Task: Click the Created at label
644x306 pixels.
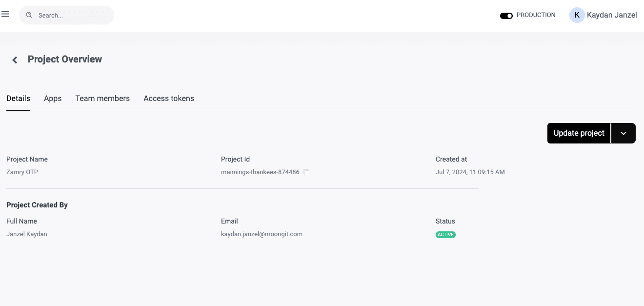Action: (x=451, y=159)
